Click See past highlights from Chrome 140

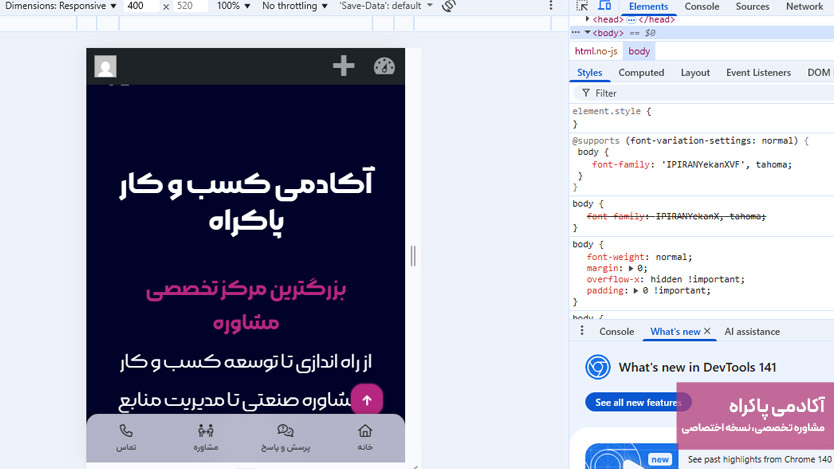pos(760,459)
